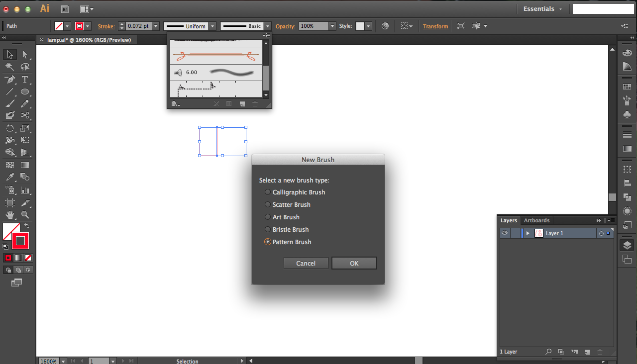This screenshot has height=364, width=637.
Task: Switch to the Layers tab
Action: click(509, 220)
